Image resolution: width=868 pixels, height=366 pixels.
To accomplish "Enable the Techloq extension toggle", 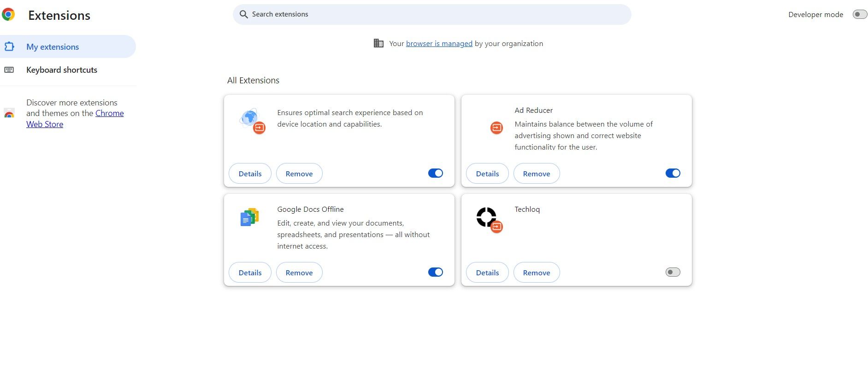I will click(x=673, y=272).
